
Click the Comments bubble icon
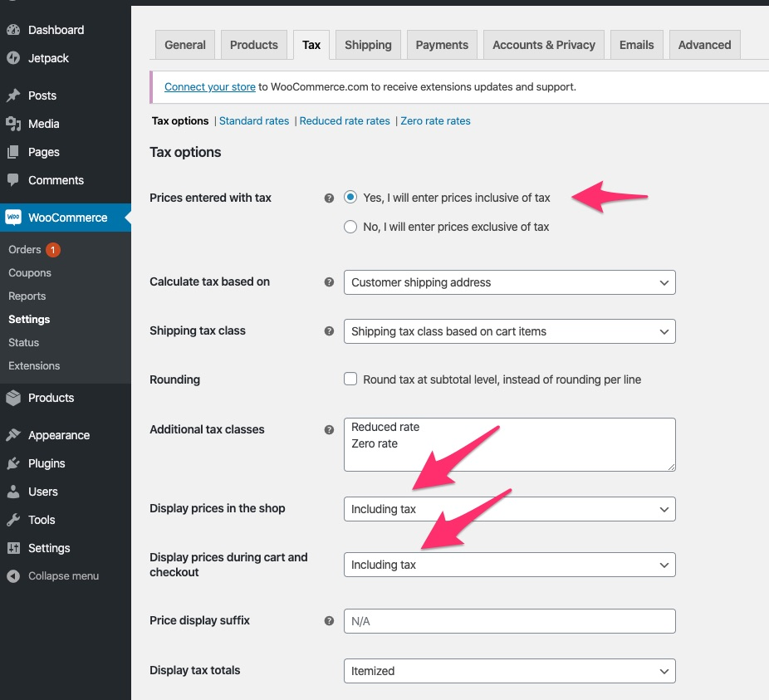pos(13,180)
